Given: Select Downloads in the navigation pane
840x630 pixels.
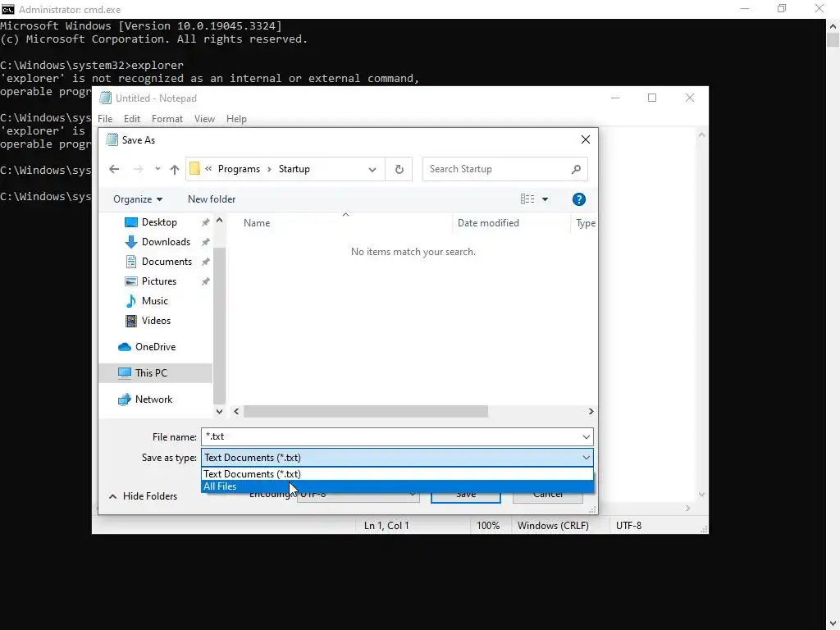Looking at the screenshot, I should (x=166, y=242).
